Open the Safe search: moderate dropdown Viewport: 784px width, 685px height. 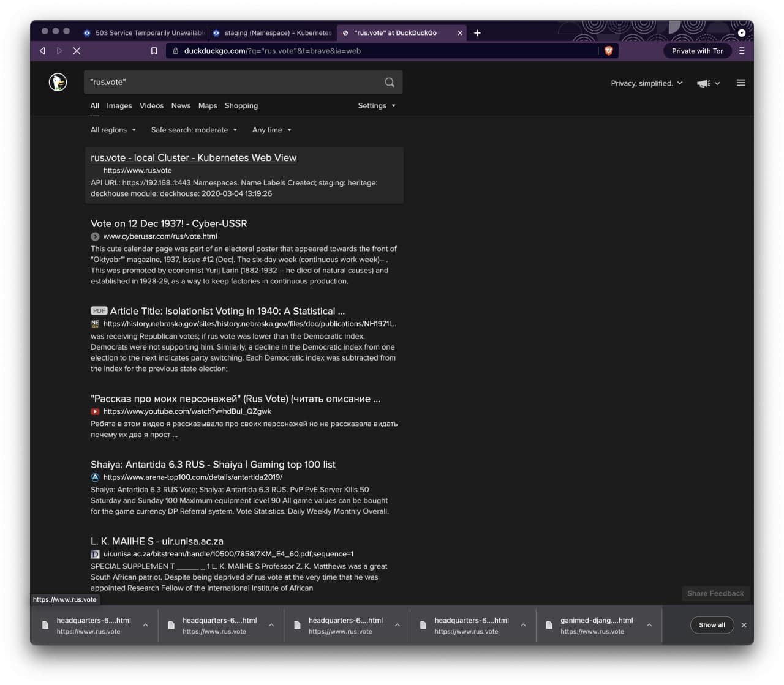(194, 130)
